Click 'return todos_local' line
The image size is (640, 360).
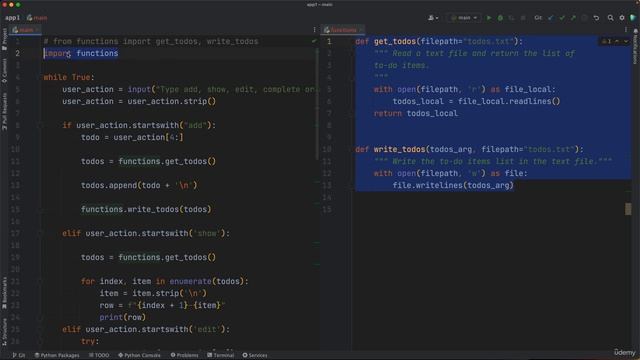pyautogui.click(x=416, y=113)
